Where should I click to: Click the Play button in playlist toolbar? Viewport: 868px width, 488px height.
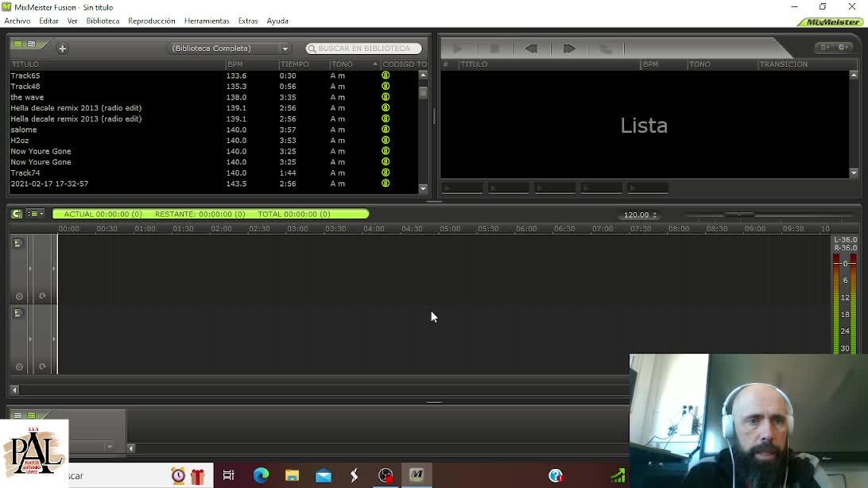pyautogui.click(x=458, y=48)
